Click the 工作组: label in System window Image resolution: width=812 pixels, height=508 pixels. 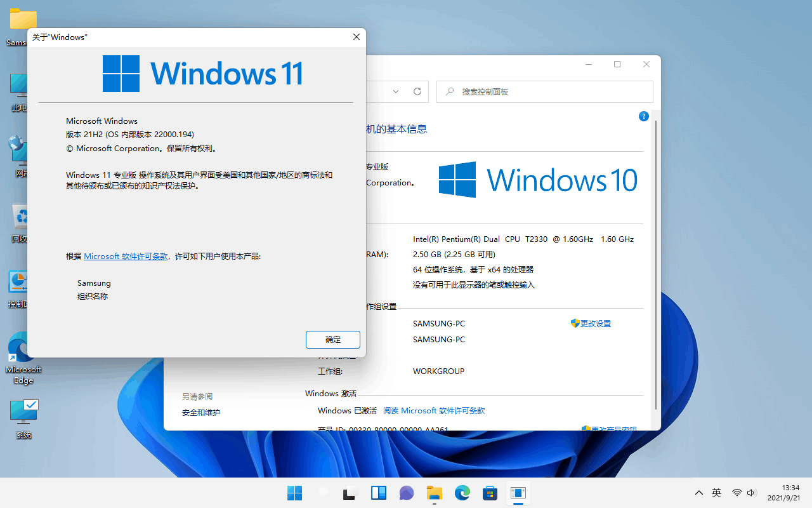click(x=330, y=371)
